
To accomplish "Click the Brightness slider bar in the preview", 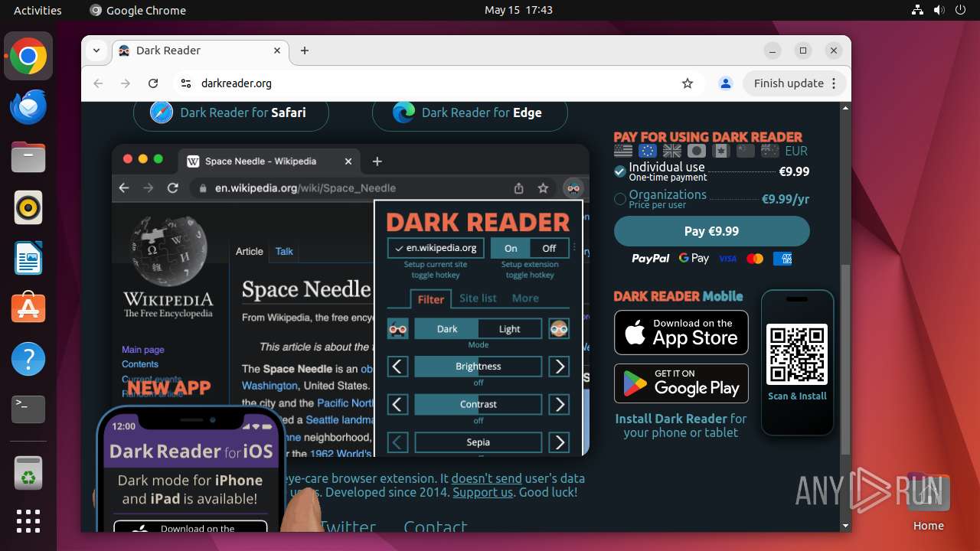I will click(x=478, y=367).
